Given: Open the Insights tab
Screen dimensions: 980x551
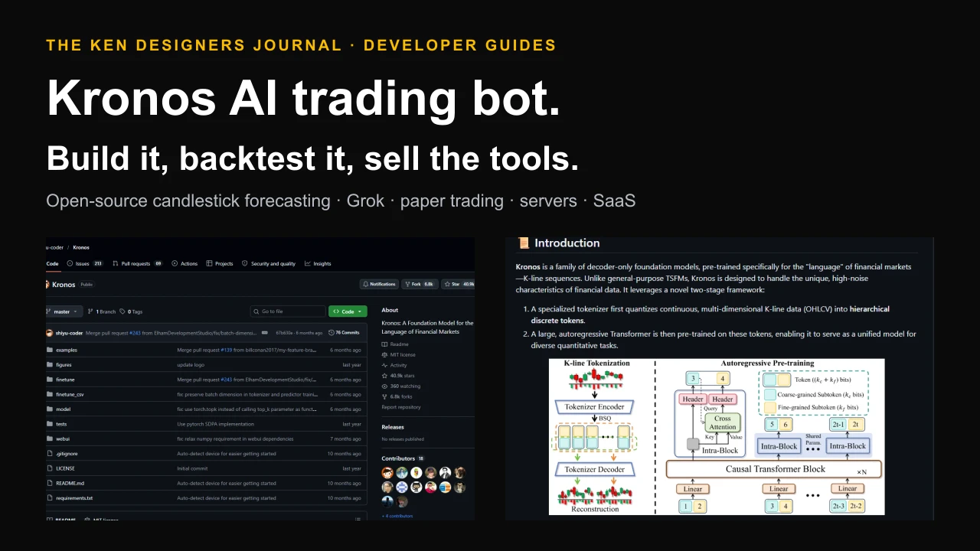Looking at the screenshot, I should 318,263.
